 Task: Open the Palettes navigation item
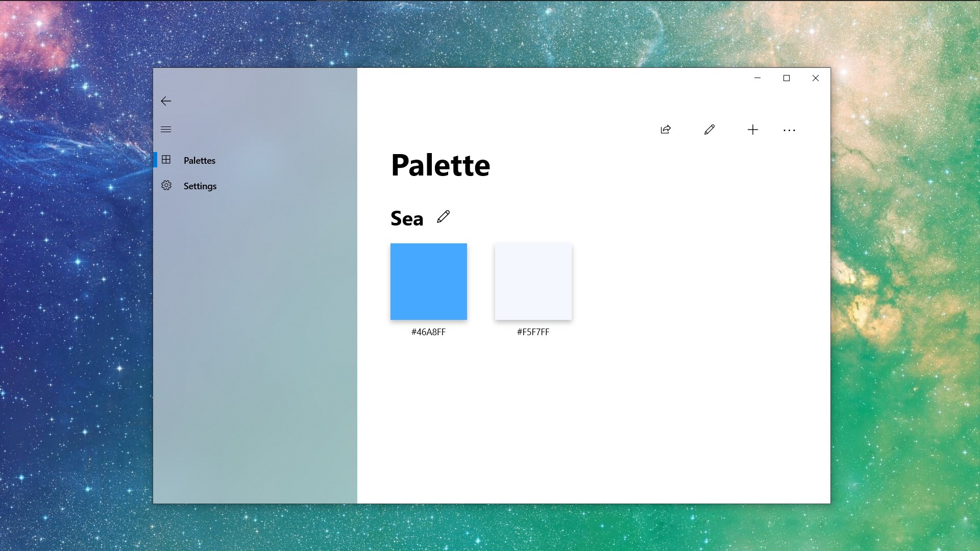point(199,160)
